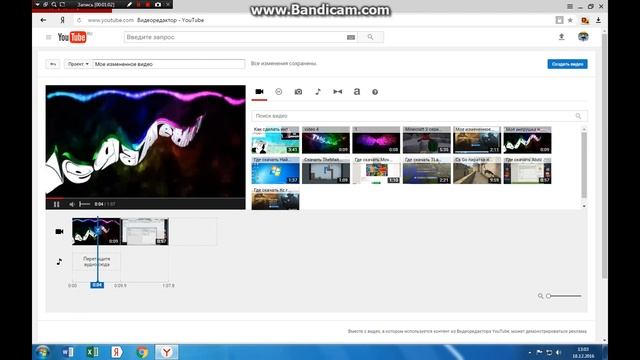Open Microsoft Excel from the taskbar

pyautogui.click(x=93, y=352)
